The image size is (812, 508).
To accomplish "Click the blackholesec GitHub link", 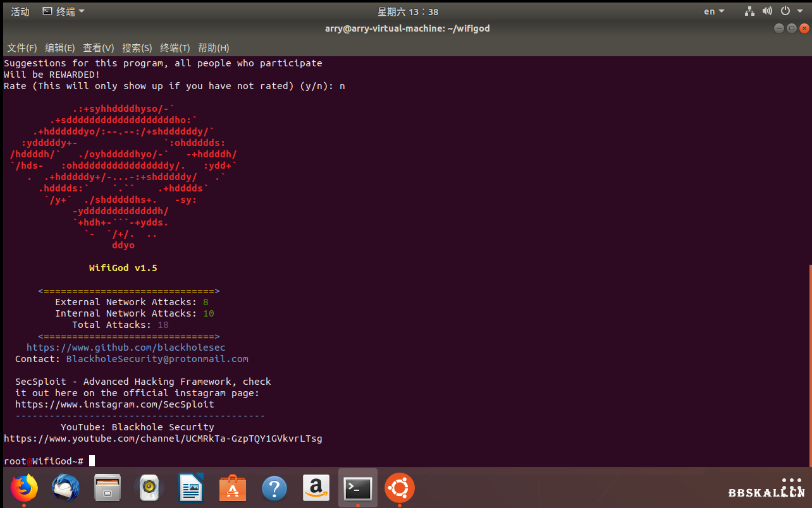I will [126, 348].
